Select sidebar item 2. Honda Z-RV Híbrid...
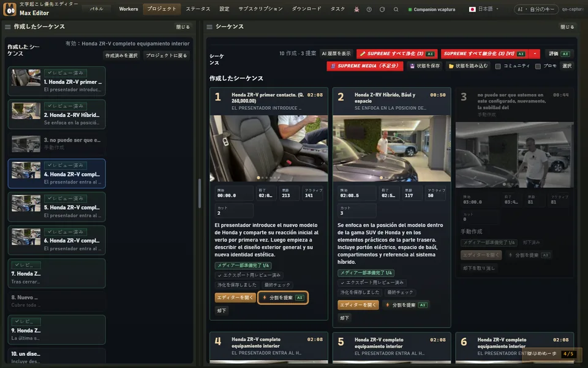Screen dimensions: 588x368 point(56,114)
